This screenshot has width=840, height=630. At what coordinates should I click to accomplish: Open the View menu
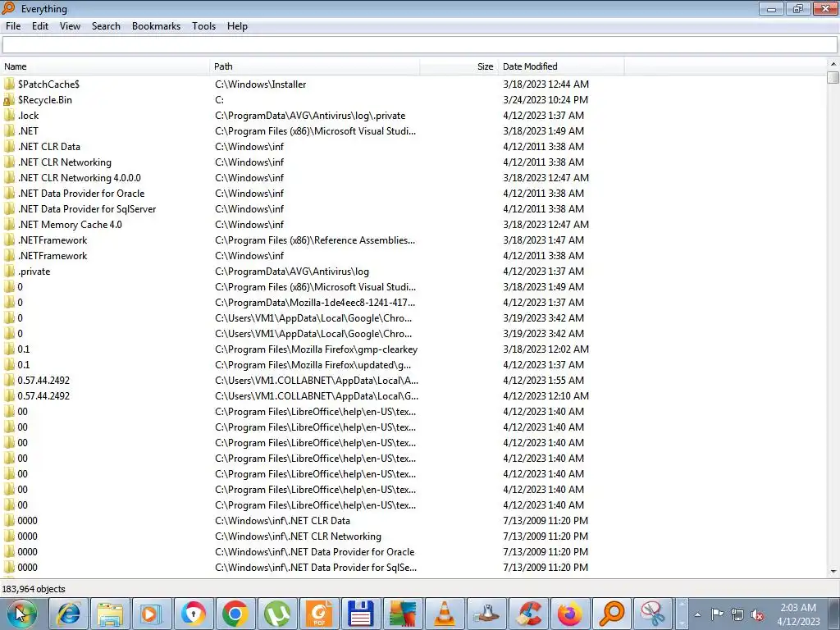[70, 26]
